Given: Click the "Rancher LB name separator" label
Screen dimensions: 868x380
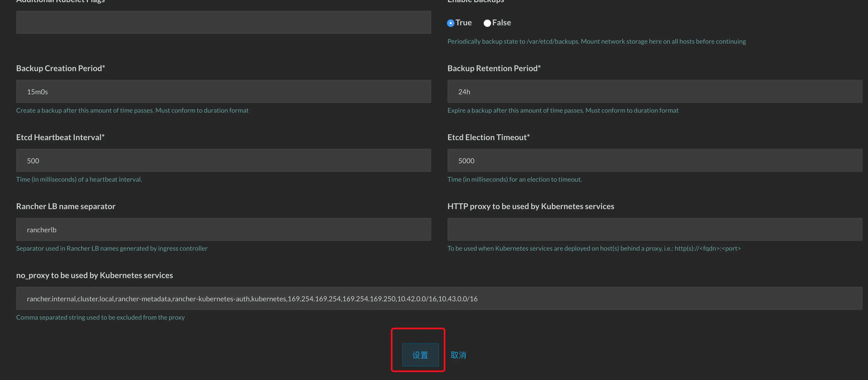Looking at the screenshot, I should pyautogui.click(x=66, y=206).
